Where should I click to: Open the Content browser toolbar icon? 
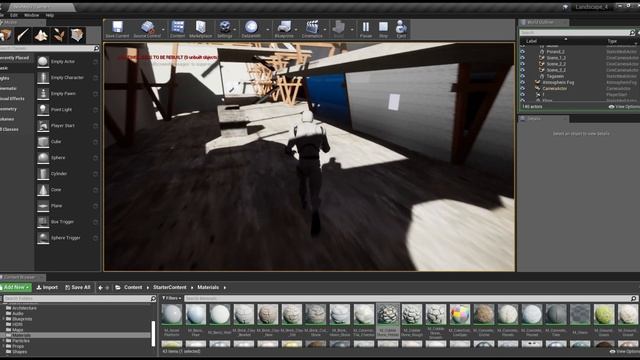178,27
